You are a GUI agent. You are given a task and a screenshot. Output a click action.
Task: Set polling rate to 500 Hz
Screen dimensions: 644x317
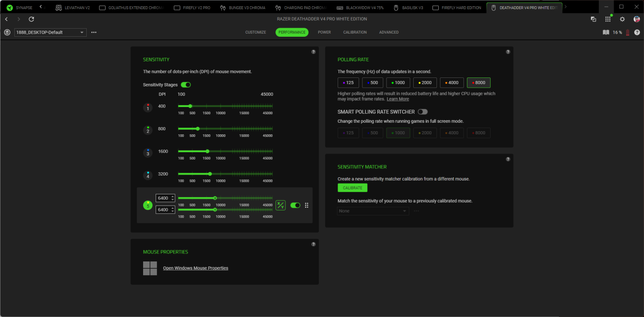pos(373,82)
